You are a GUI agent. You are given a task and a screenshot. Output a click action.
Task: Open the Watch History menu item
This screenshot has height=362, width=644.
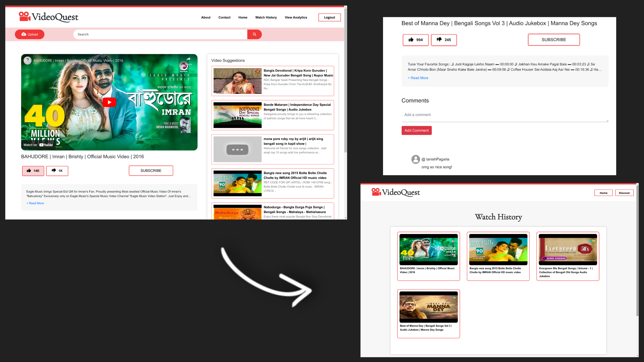266,17
